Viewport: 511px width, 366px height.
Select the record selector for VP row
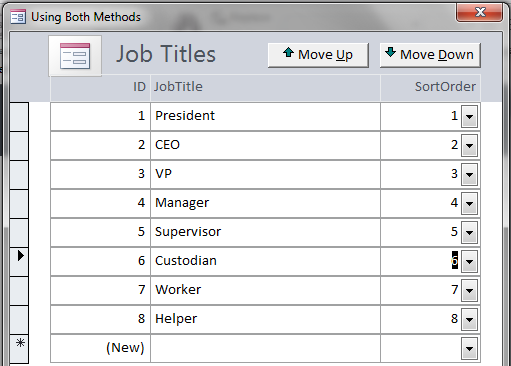(19, 175)
